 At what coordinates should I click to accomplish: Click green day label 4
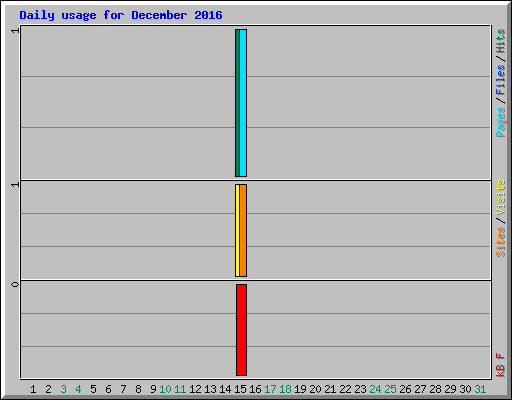(x=78, y=389)
